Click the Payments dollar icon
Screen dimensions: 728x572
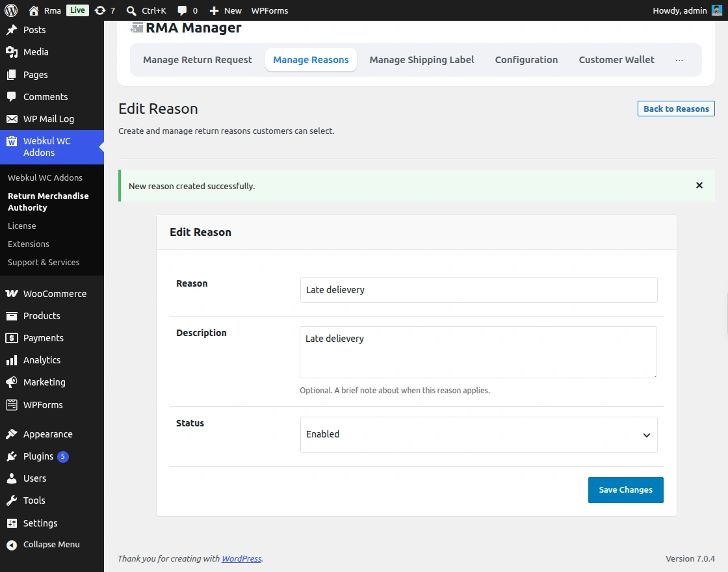[12, 338]
